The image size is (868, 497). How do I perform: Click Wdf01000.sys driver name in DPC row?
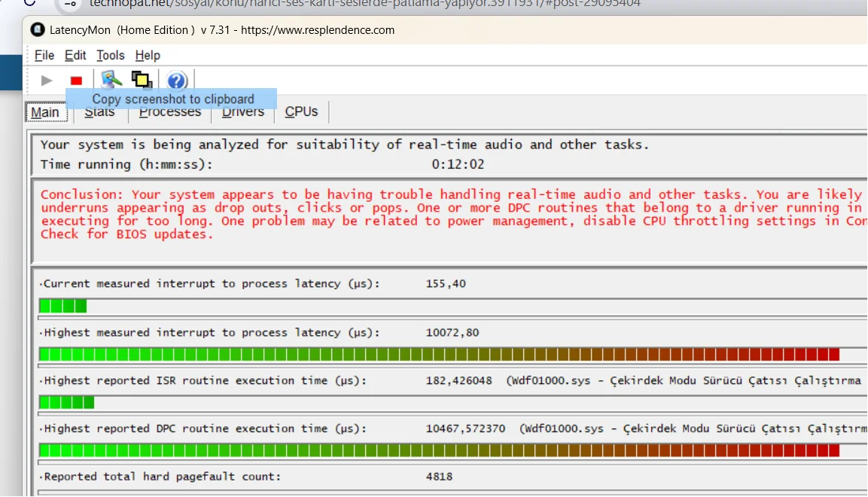564,429
